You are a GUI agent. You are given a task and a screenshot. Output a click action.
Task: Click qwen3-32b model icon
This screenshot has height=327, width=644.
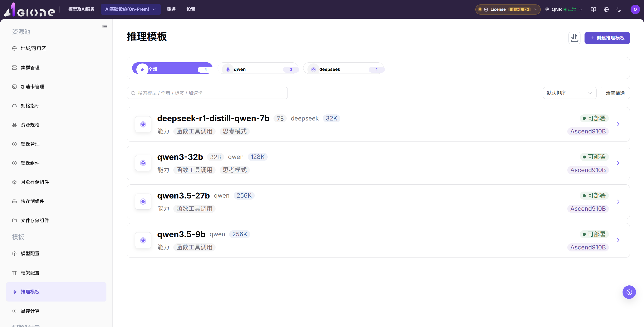click(x=143, y=163)
